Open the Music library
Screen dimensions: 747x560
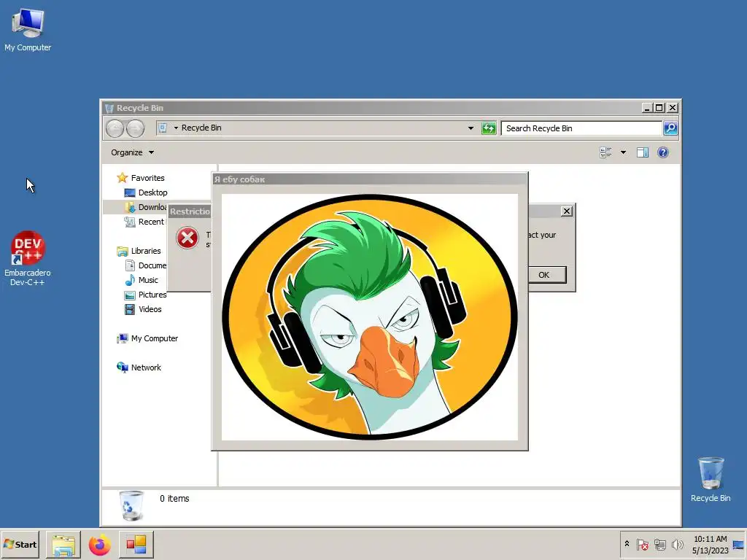tap(141, 280)
